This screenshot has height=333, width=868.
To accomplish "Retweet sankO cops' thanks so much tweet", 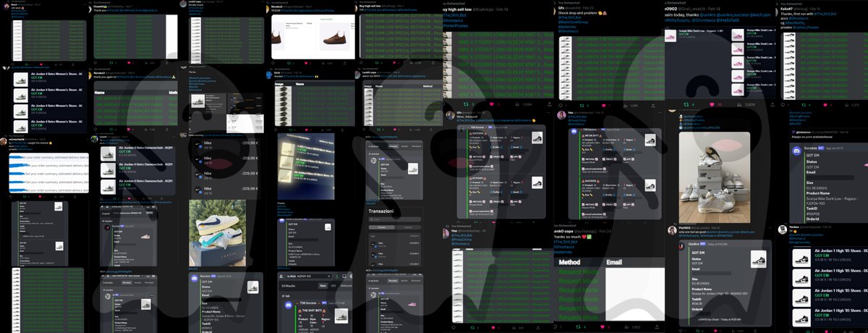I will tap(578, 326).
